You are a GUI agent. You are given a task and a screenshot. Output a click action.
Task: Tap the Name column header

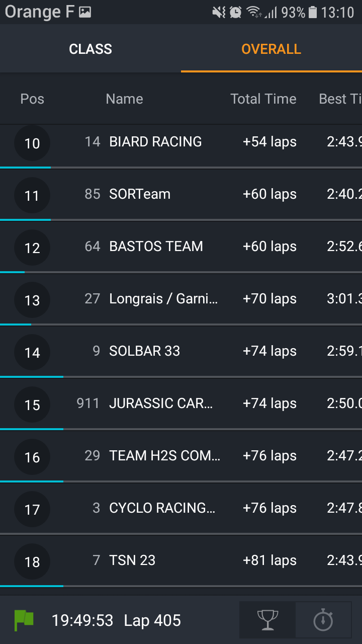(124, 99)
